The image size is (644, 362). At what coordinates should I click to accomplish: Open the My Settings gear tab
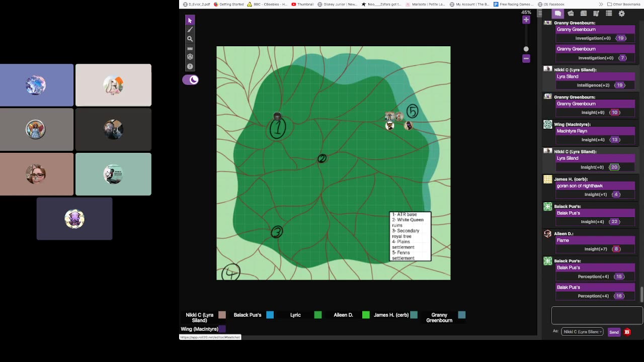[x=621, y=14]
